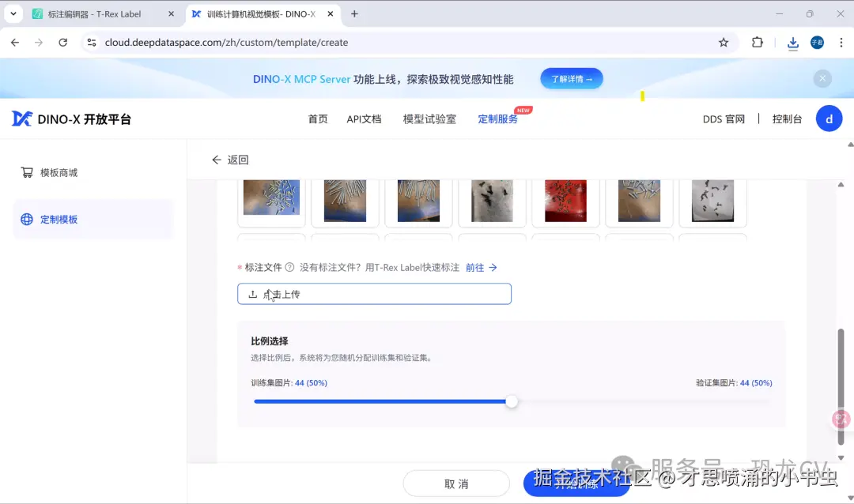The width and height of the screenshot is (854, 504).
Task: Click the 模型试验室 navigation item
Action: click(x=429, y=118)
